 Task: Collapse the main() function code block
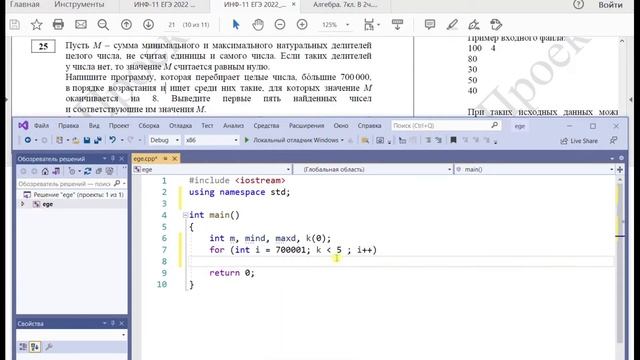click(x=185, y=215)
